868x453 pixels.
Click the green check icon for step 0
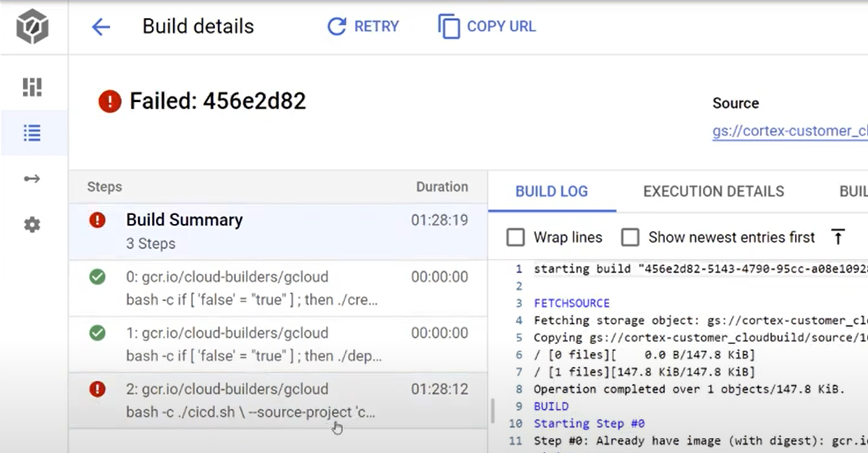(x=97, y=277)
